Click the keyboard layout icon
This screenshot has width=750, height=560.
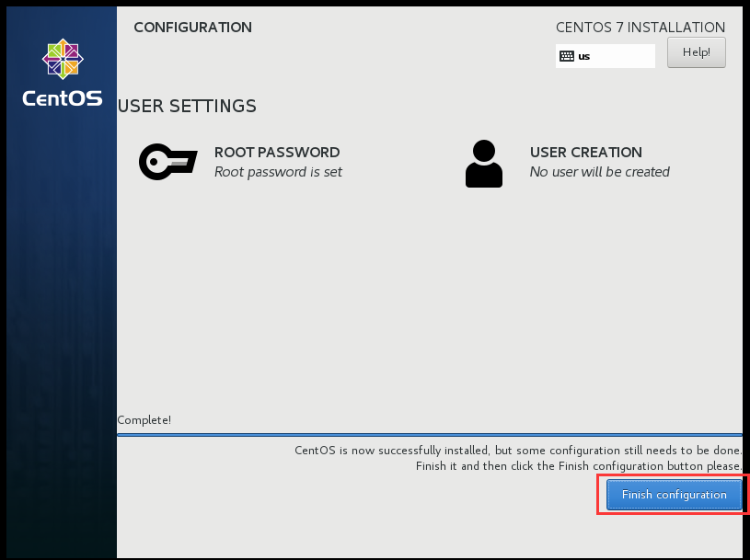tap(567, 56)
